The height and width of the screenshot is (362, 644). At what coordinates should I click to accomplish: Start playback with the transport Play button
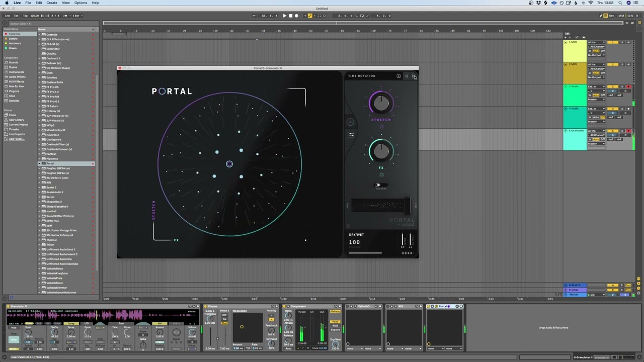tap(284, 16)
